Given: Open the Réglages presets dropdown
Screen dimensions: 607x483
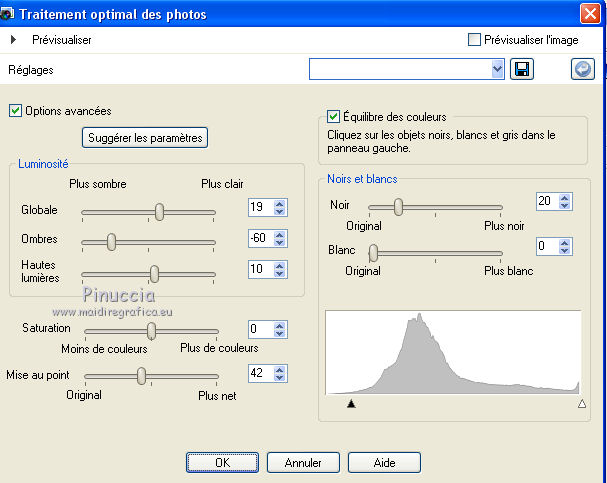Looking at the screenshot, I should (498, 69).
